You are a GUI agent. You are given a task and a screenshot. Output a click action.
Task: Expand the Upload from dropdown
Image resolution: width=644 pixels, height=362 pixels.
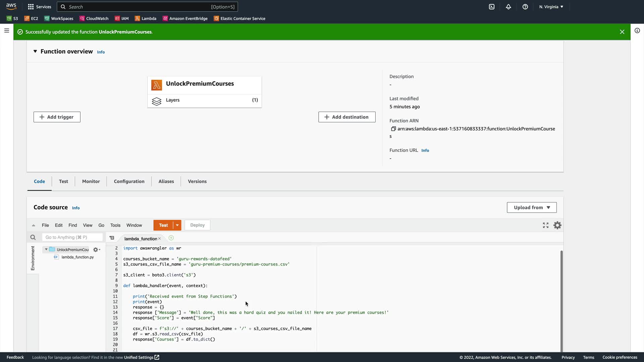[532, 207]
